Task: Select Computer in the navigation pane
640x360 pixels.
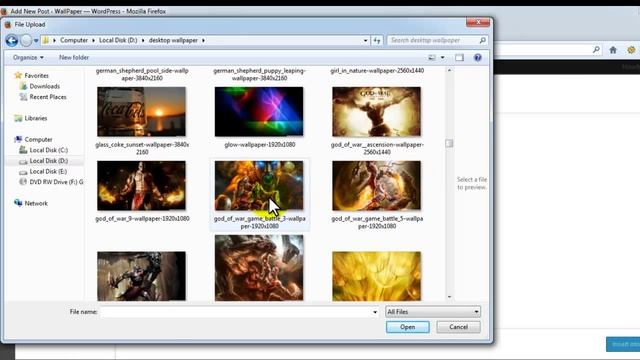Action: [x=38, y=139]
